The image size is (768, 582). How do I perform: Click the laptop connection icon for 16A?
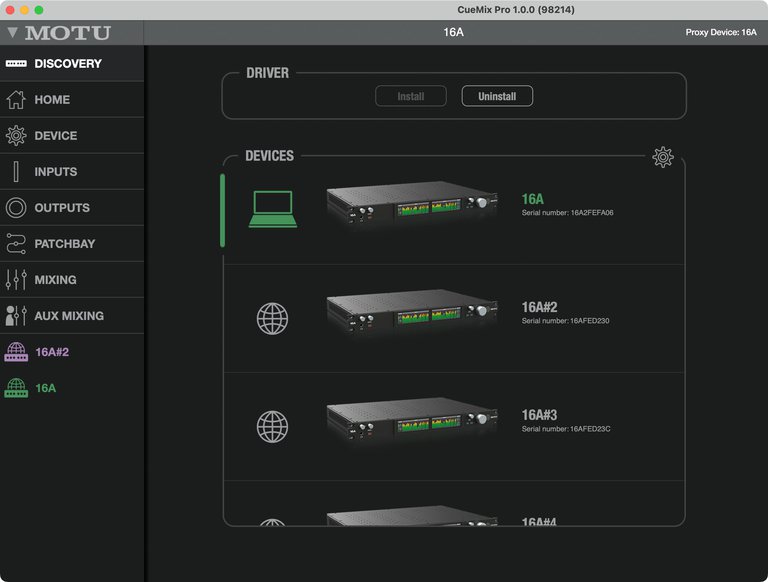pyautogui.click(x=272, y=209)
